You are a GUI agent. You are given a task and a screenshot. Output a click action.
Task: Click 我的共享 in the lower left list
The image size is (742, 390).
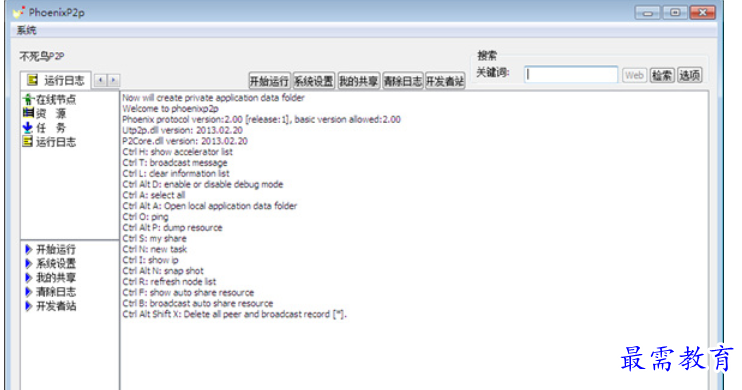point(56,278)
